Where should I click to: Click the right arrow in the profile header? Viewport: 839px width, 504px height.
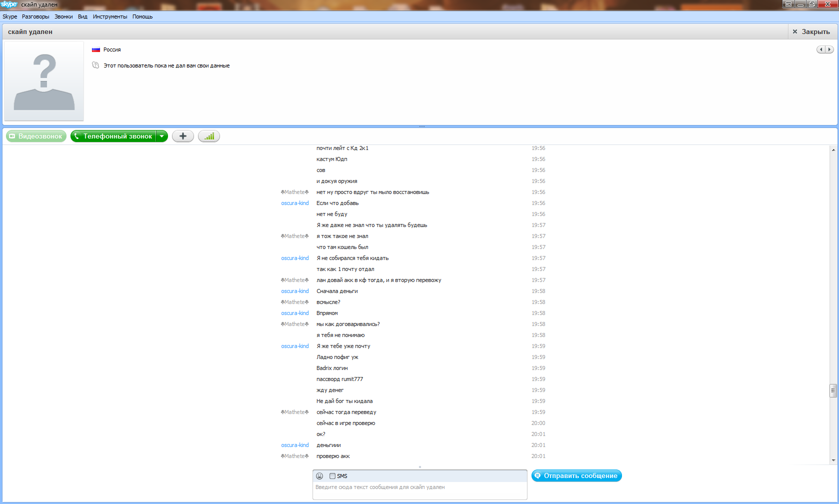pos(829,49)
